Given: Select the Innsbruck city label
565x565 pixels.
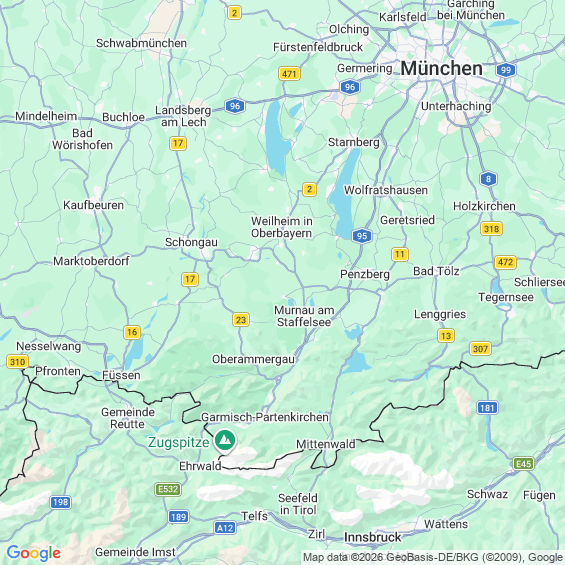Looking at the screenshot, I should click(373, 537).
